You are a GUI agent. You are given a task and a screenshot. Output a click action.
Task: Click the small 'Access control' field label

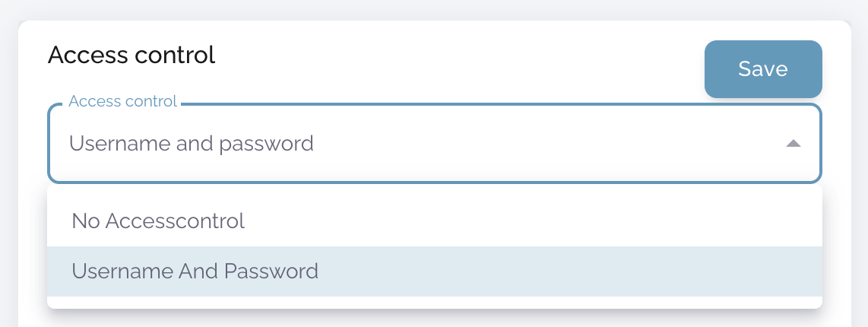coord(122,101)
